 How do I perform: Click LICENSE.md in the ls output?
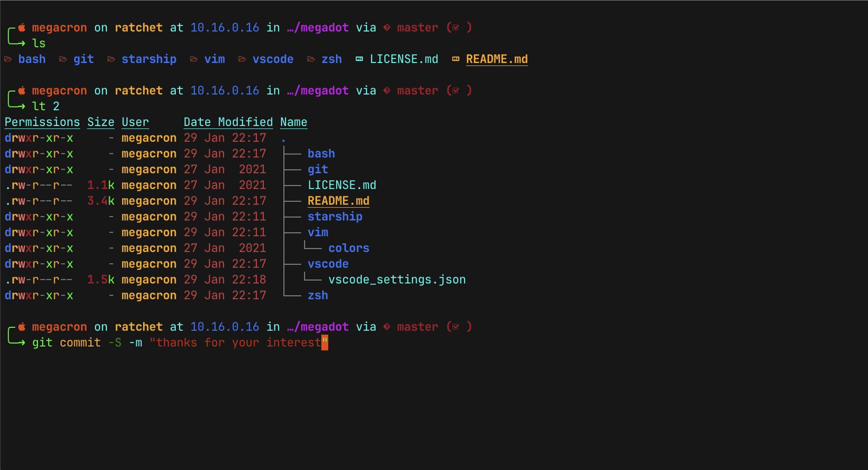click(404, 59)
